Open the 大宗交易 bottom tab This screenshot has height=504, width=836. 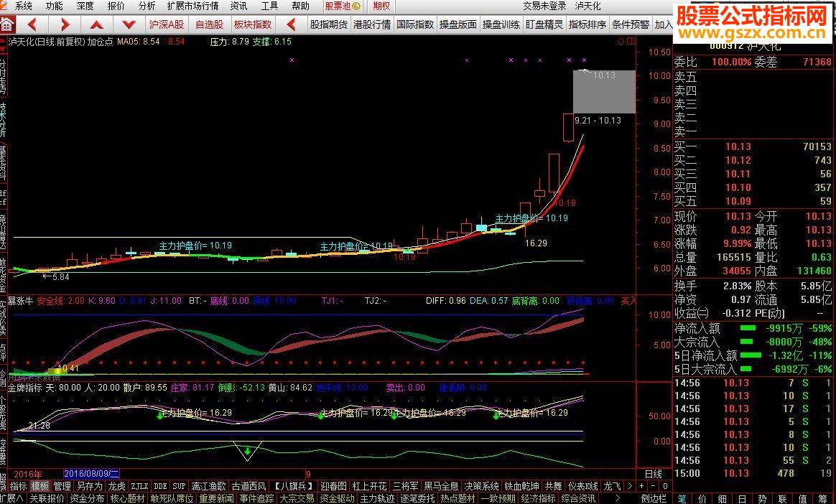coord(297,499)
